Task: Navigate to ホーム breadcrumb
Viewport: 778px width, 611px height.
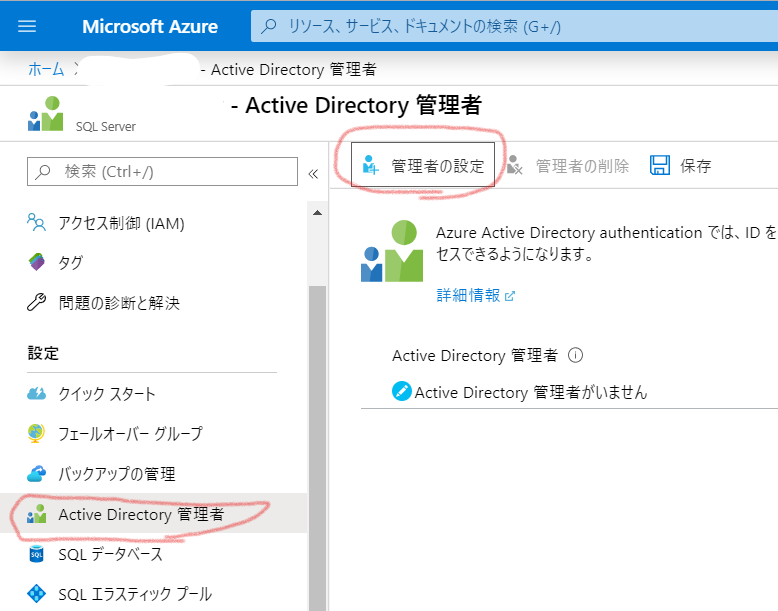Action: 46,69
